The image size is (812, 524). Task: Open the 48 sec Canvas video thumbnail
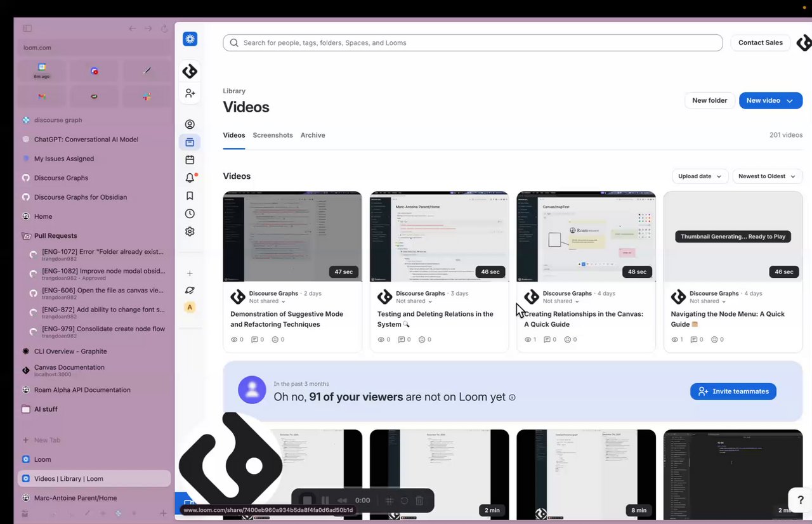(586, 236)
